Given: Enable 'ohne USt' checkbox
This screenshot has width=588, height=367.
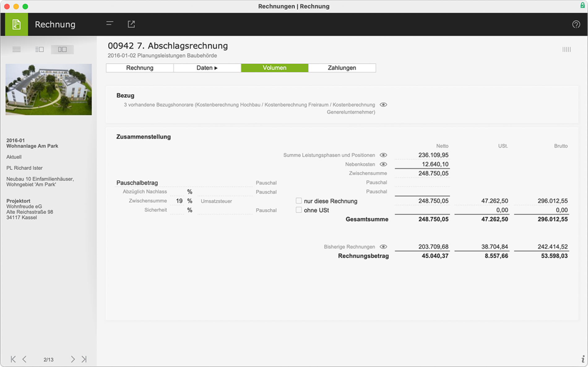Looking at the screenshot, I should coord(299,210).
